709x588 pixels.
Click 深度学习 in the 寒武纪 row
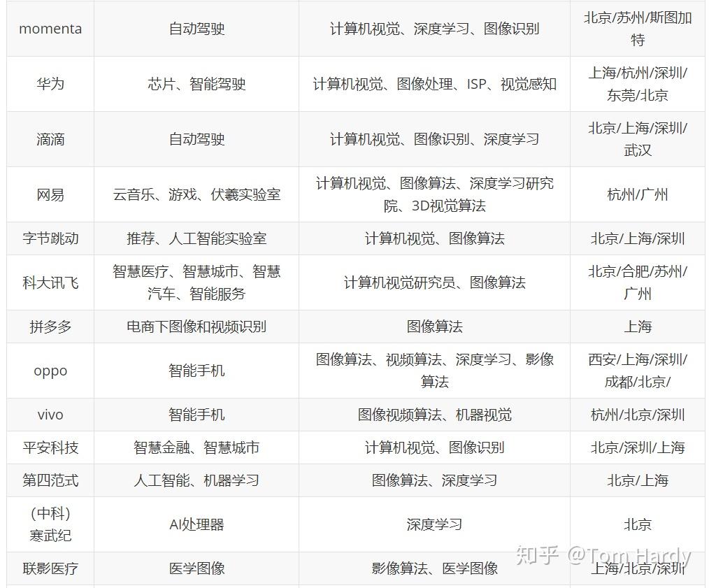point(434,524)
